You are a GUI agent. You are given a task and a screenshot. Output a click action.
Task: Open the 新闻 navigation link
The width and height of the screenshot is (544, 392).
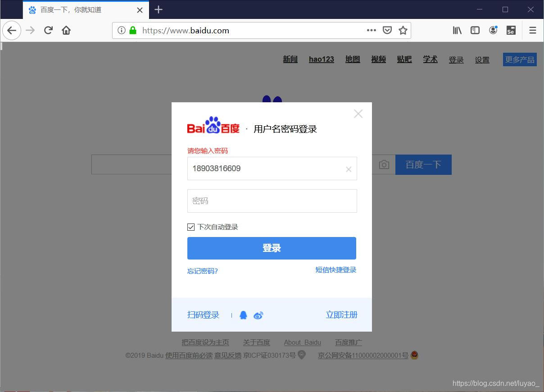pyautogui.click(x=290, y=59)
